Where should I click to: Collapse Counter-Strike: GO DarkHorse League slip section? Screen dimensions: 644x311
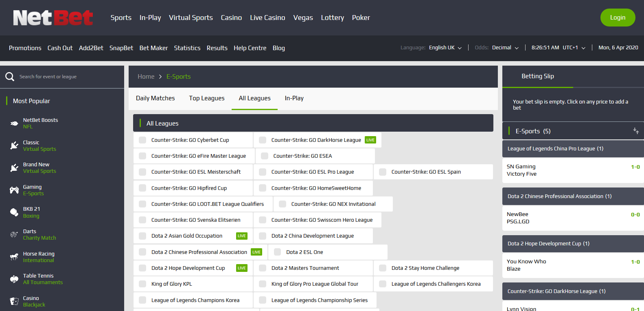(573, 291)
